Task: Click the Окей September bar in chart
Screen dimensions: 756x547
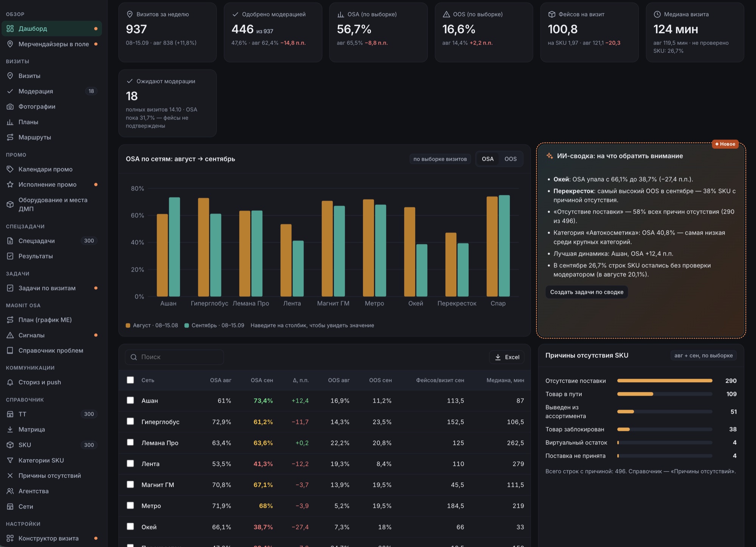Action: pos(422,270)
